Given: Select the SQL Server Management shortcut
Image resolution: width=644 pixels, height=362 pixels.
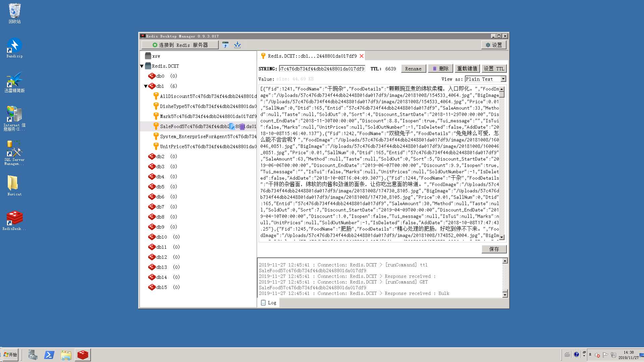Looking at the screenshot, I should click(15, 153).
